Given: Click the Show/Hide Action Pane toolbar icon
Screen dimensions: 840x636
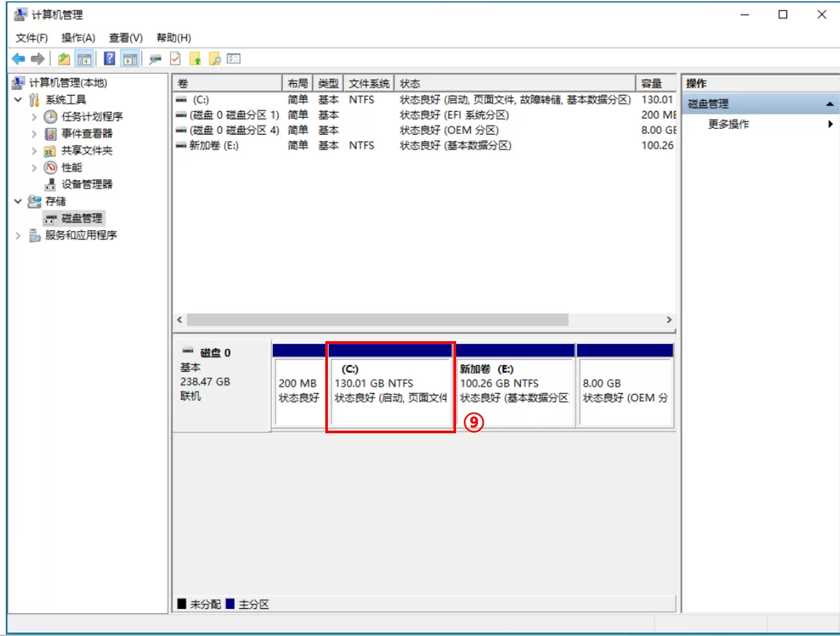Looking at the screenshot, I should tap(130, 59).
